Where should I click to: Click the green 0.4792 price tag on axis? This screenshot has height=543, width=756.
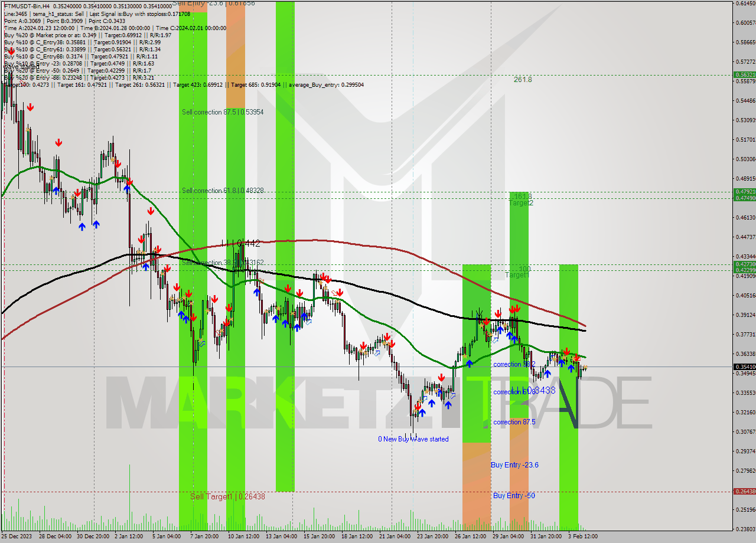click(744, 192)
